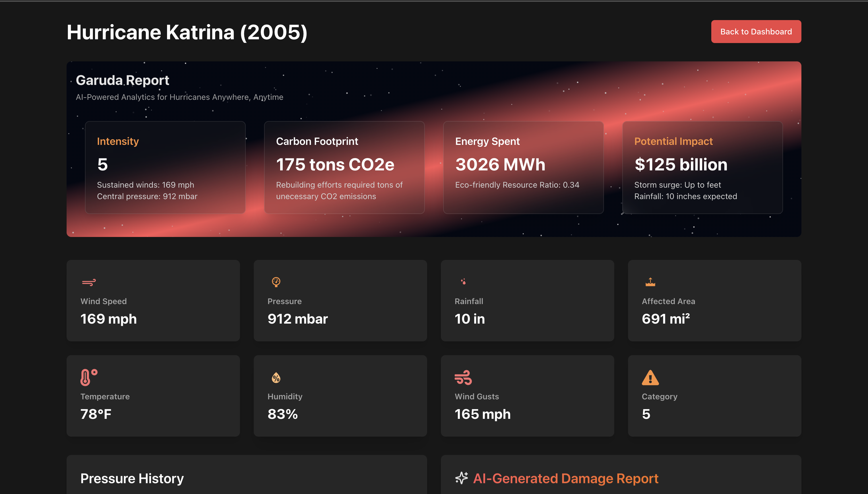Click the AI-Generated Damage Report heading
The image size is (868, 494).
pyautogui.click(x=565, y=479)
